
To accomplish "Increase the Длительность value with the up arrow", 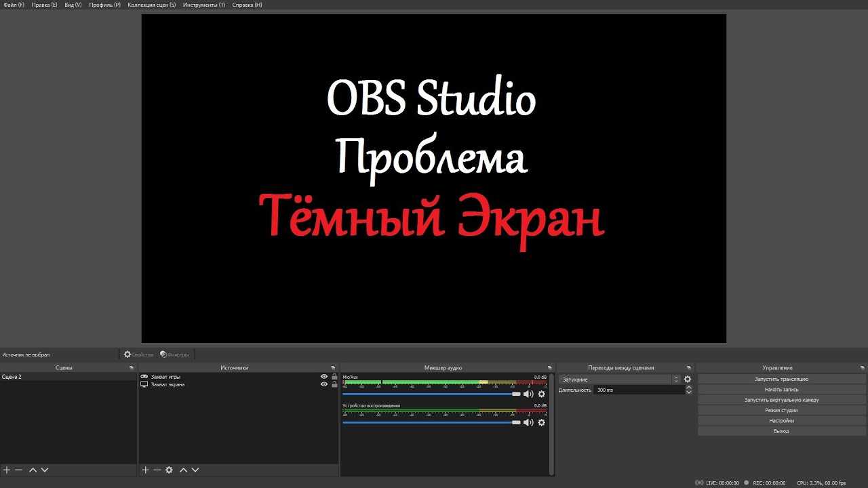I will tap(689, 388).
